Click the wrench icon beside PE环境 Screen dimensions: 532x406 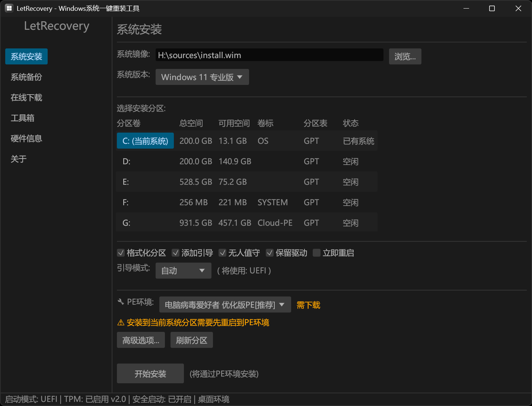121,301
